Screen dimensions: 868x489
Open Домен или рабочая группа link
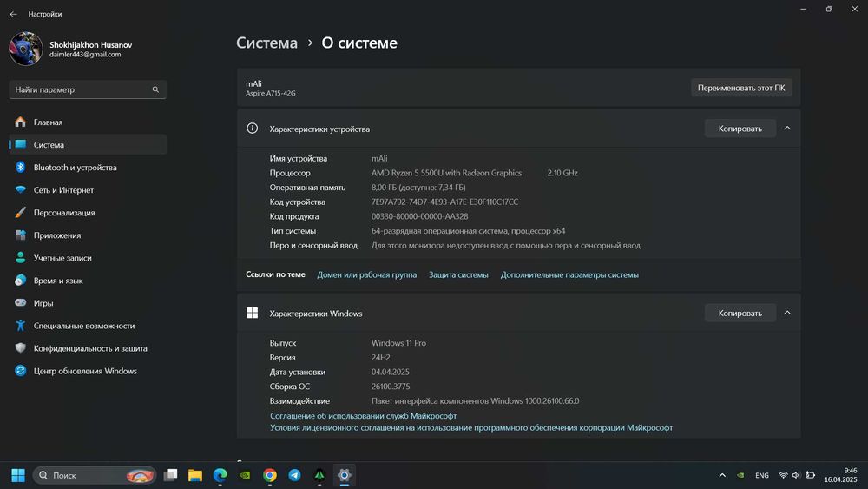pyautogui.click(x=366, y=274)
